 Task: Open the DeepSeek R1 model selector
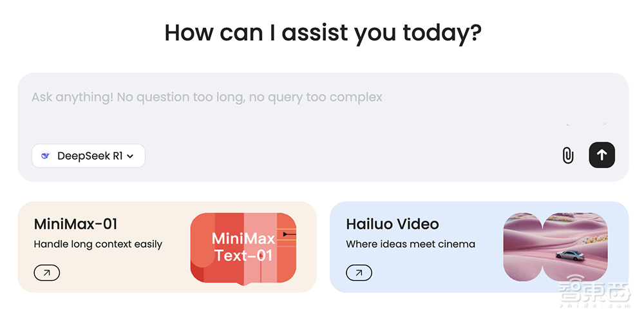coord(88,156)
